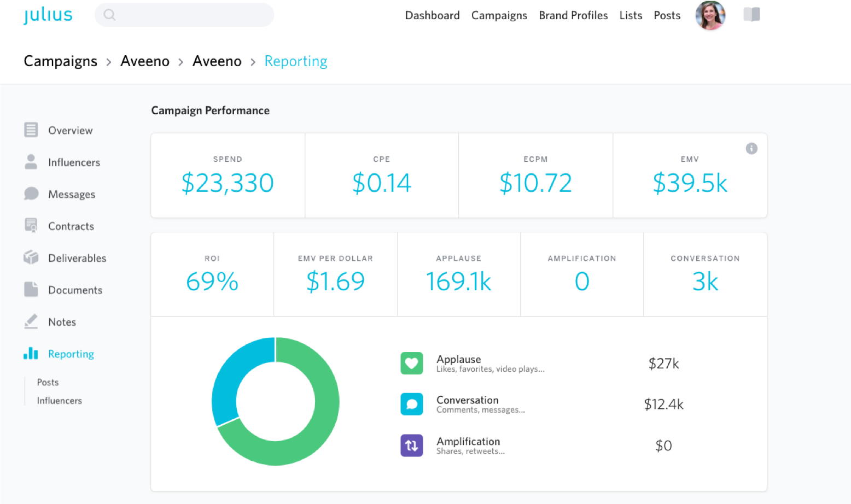Click the EMV $39.5k value
Image resolution: width=851 pixels, height=504 pixels.
tap(690, 183)
